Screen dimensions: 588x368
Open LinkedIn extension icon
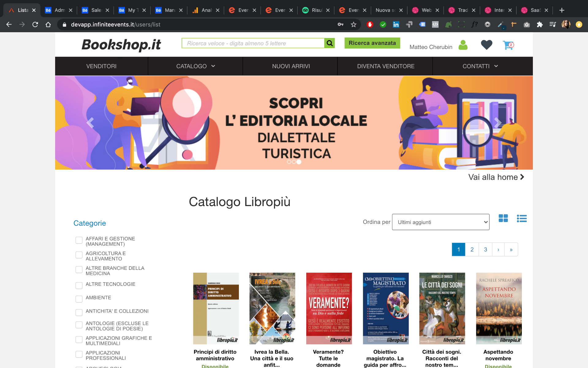pos(396,25)
